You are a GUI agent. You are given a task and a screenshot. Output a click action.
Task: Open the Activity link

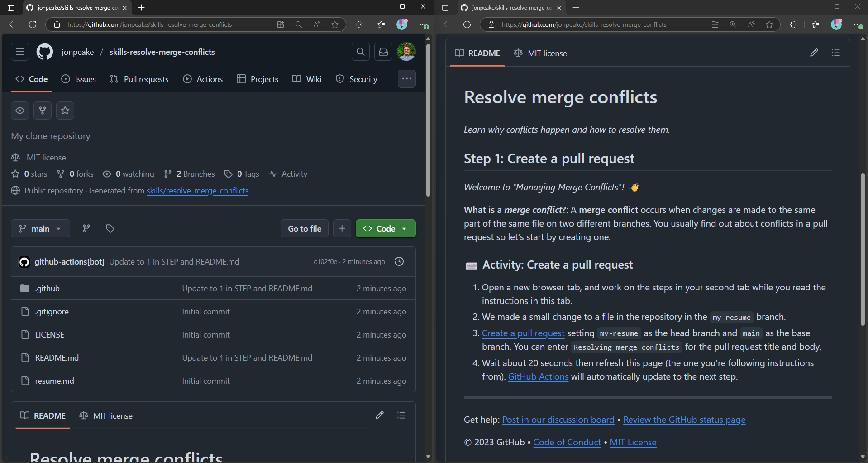[x=288, y=174]
